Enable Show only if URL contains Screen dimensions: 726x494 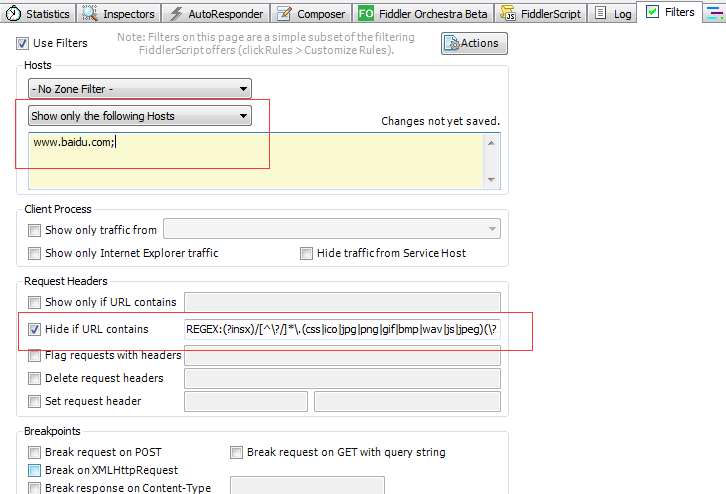[34, 302]
